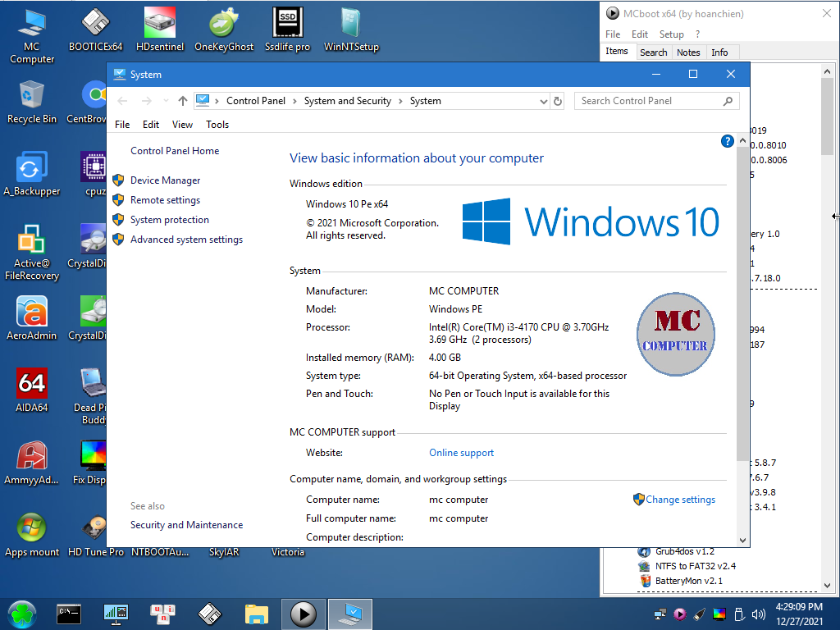
Task: Select NTFS to FAT32 v2.4 in MCboot
Action: coord(695,566)
